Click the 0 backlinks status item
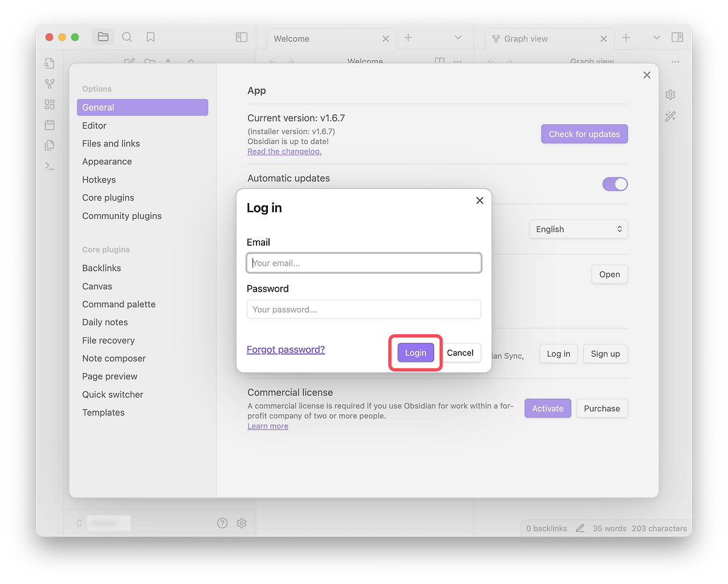The image size is (728, 584). 547,528
